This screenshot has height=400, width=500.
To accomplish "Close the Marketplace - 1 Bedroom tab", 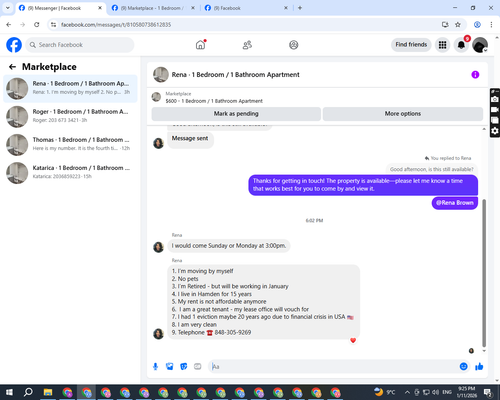I will point(193,8).
